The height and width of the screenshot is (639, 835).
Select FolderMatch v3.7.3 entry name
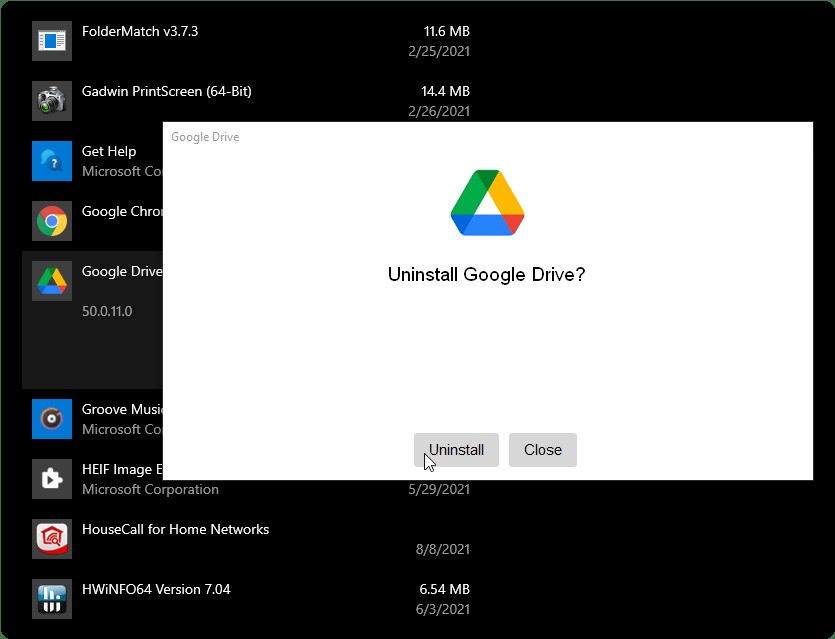click(140, 31)
